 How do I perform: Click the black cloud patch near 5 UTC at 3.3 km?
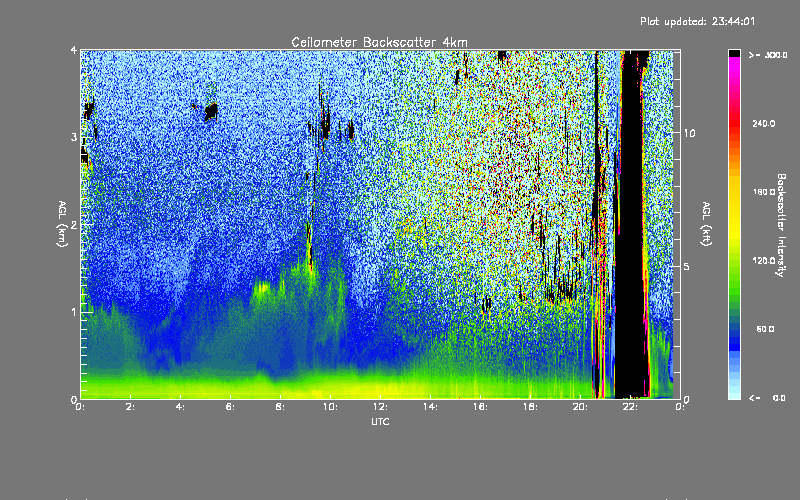[211, 111]
